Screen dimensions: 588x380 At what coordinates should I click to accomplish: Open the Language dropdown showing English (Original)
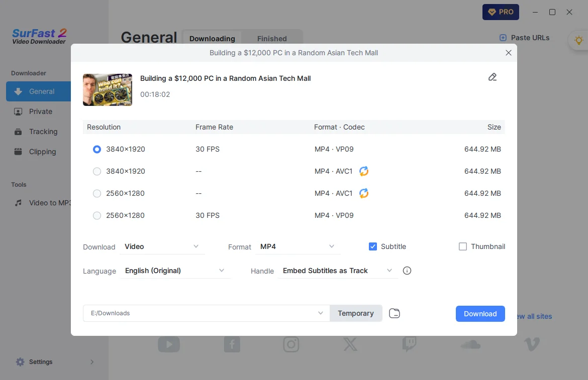tap(175, 271)
